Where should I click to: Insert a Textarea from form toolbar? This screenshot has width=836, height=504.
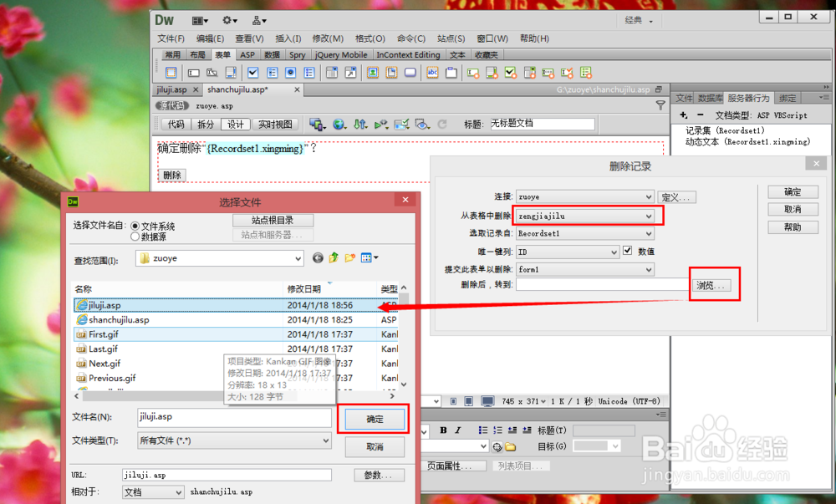point(231,73)
